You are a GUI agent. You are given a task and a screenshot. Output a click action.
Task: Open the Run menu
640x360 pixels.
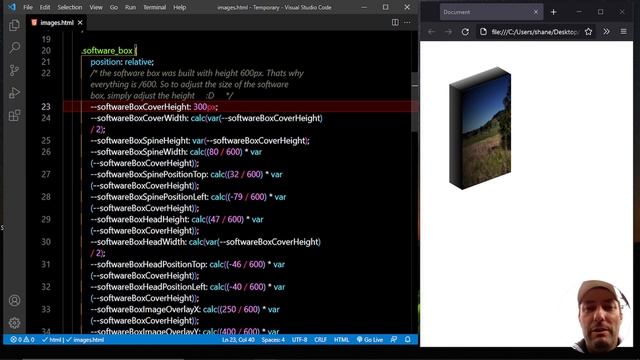click(130, 7)
